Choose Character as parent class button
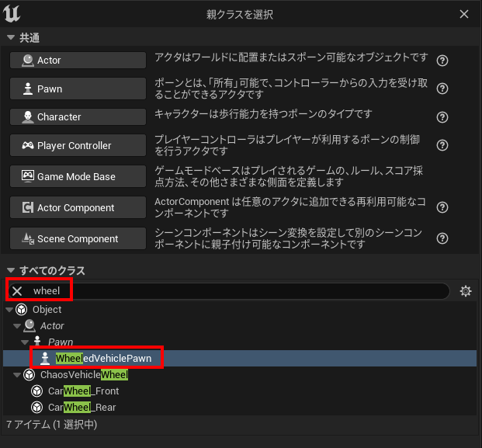 pyautogui.click(x=78, y=116)
